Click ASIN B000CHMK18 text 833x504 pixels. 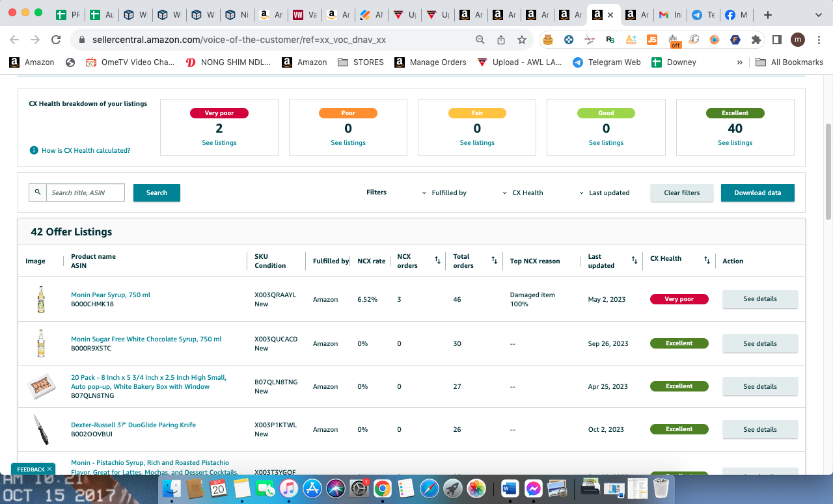click(x=92, y=304)
